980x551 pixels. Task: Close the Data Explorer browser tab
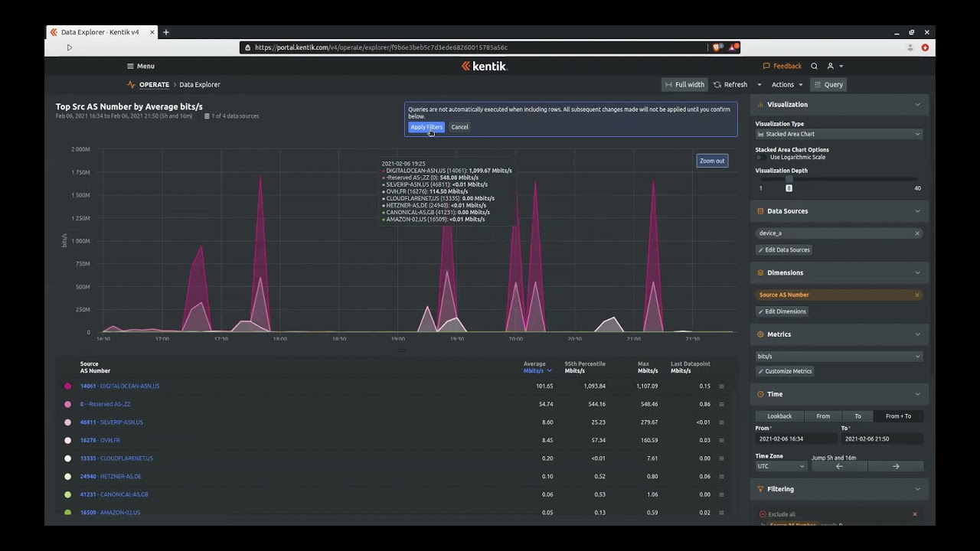pos(152,32)
